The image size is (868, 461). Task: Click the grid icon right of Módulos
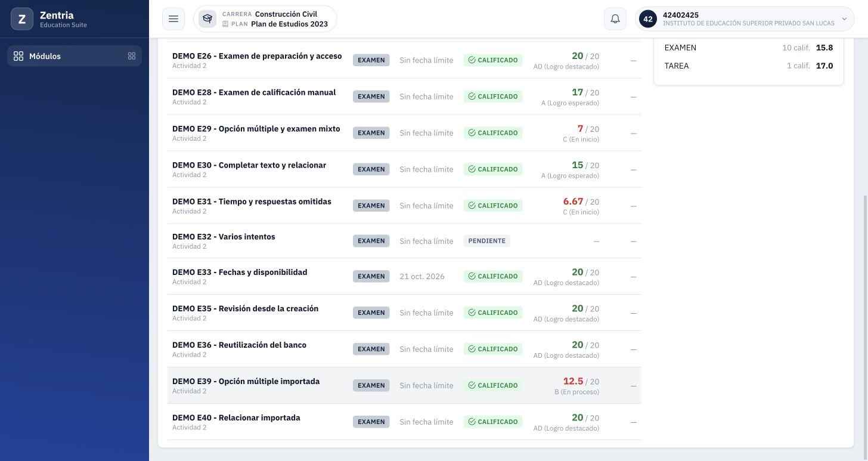point(132,56)
